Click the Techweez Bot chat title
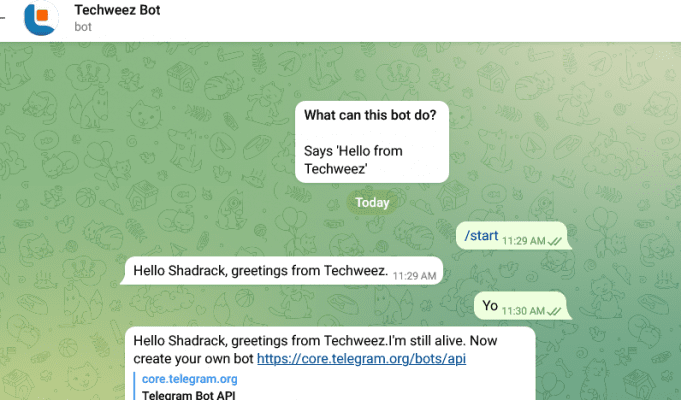This screenshot has width=681, height=400. coord(117,10)
